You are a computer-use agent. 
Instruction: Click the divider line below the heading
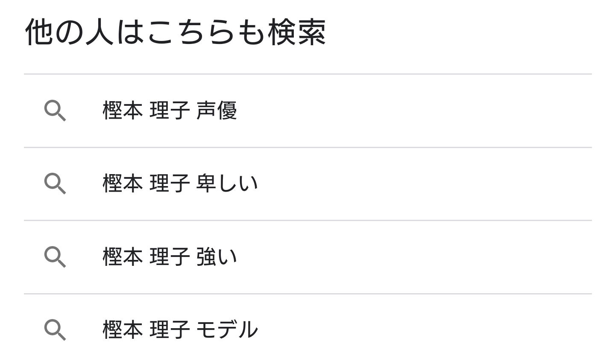click(307, 74)
